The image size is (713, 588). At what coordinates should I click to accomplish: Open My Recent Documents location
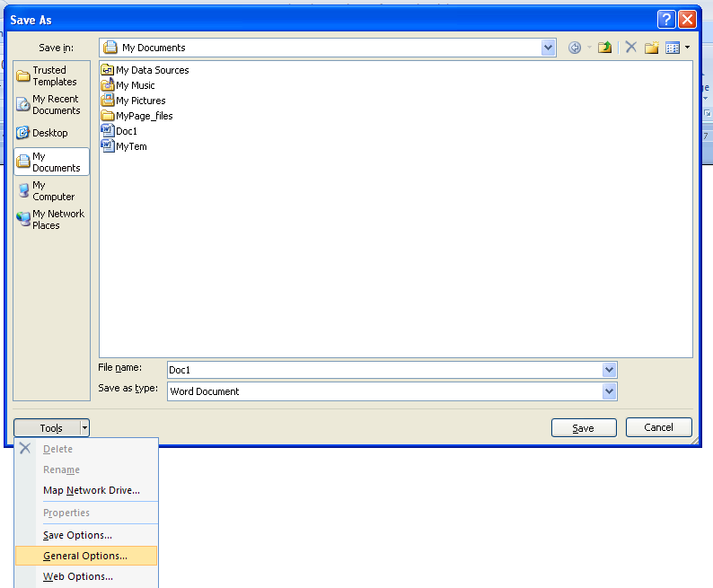click(51, 104)
